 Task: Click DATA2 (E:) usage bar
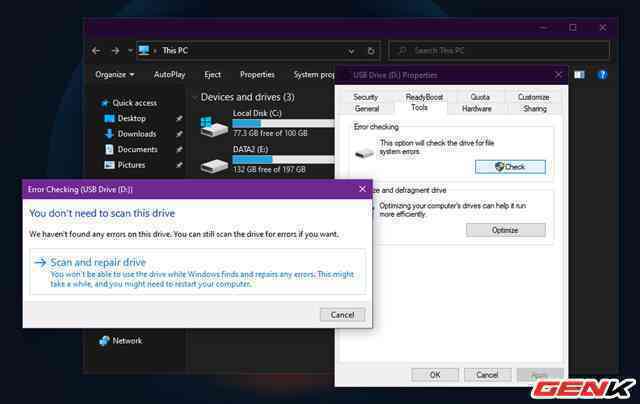coord(283,160)
